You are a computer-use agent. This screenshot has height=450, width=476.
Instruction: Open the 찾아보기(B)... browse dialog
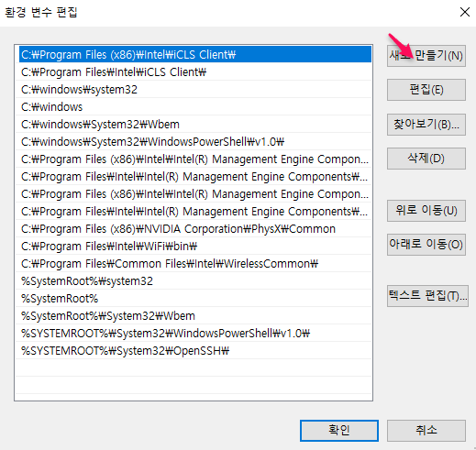point(426,125)
